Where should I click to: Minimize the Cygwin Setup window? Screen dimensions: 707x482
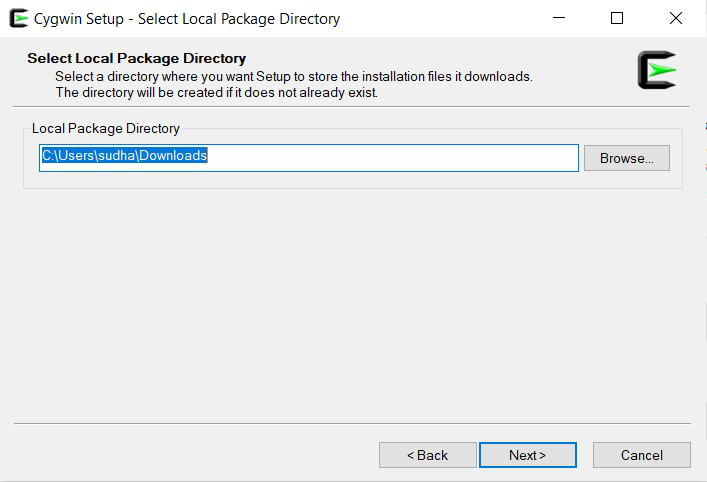pos(559,18)
